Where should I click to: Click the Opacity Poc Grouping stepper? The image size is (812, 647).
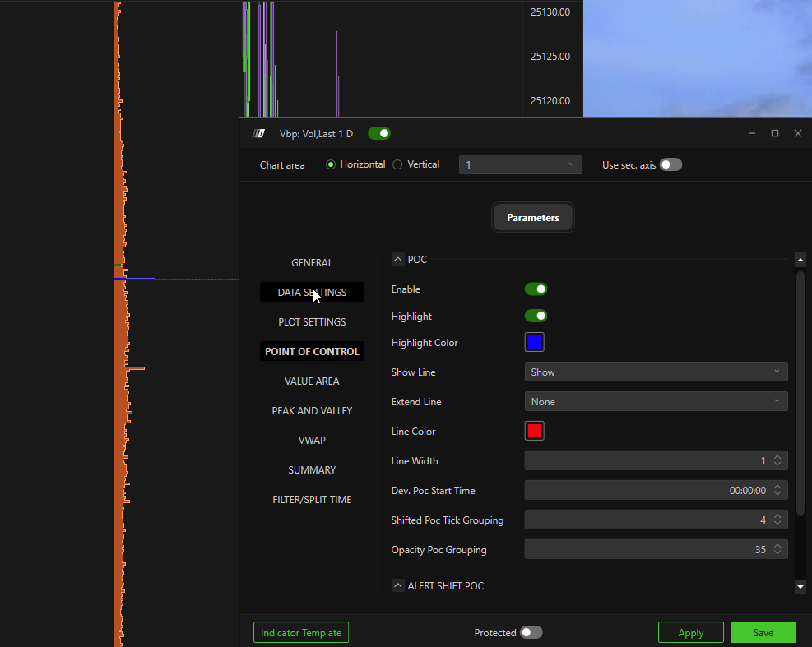(777, 549)
